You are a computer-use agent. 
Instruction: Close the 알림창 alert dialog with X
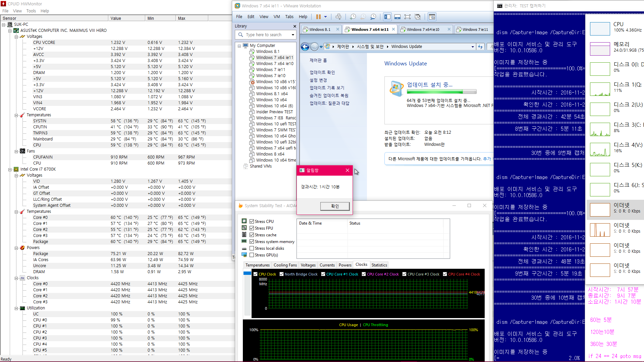click(x=347, y=170)
